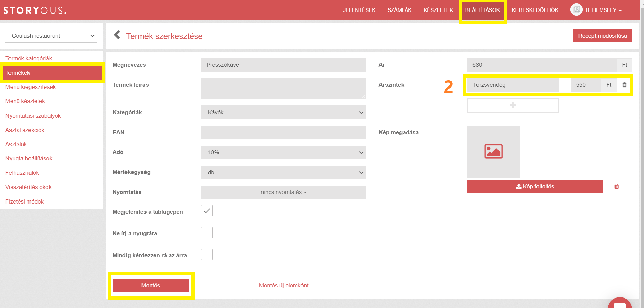Open the user avatar icon for B_HEMSLEY
This screenshot has width=644, height=308.
(x=577, y=9)
